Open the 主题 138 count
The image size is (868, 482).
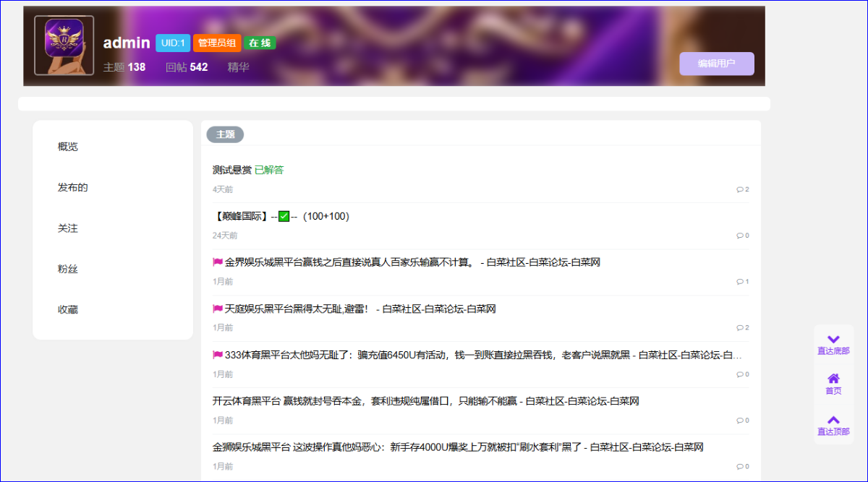point(124,67)
